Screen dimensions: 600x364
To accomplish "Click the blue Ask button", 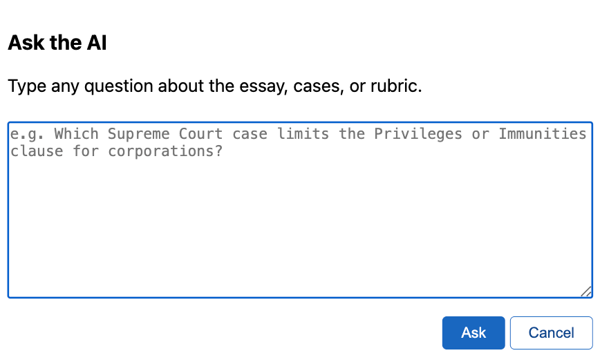I will click(474, 333).
